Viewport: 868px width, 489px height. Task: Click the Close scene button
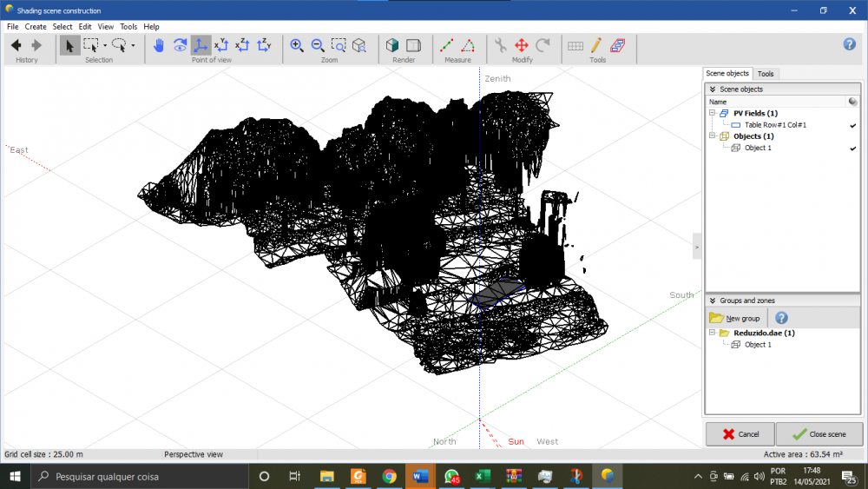pyautogui.click(x=819, y=434)
